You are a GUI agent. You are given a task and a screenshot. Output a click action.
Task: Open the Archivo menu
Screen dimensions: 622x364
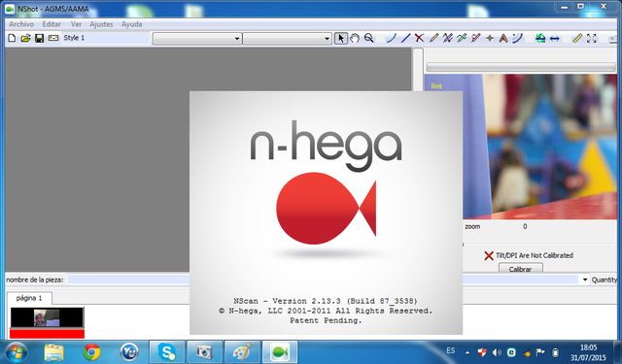[21, 24]
